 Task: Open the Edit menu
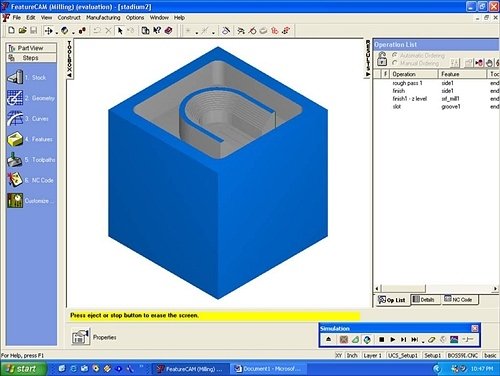pos(31,17)
